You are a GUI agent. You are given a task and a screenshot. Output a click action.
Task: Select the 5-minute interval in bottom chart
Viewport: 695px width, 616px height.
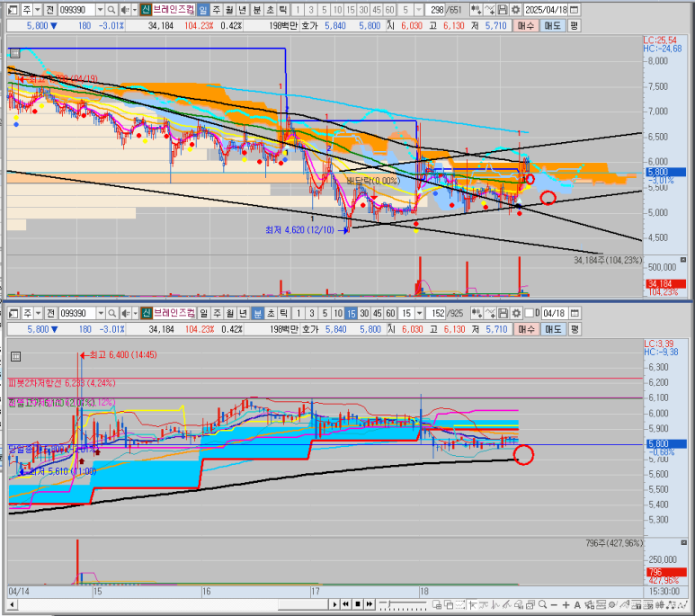tap(325, 313)
